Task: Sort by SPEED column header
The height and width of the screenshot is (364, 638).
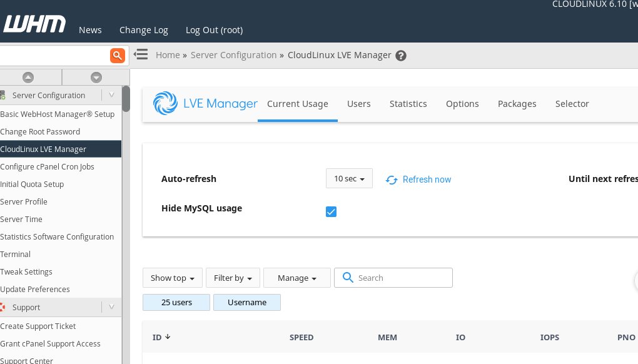Action: tap(301, 337)
